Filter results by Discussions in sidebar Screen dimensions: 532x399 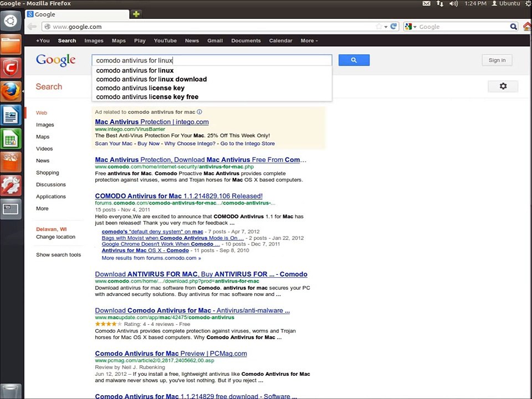tap(51, 184)
